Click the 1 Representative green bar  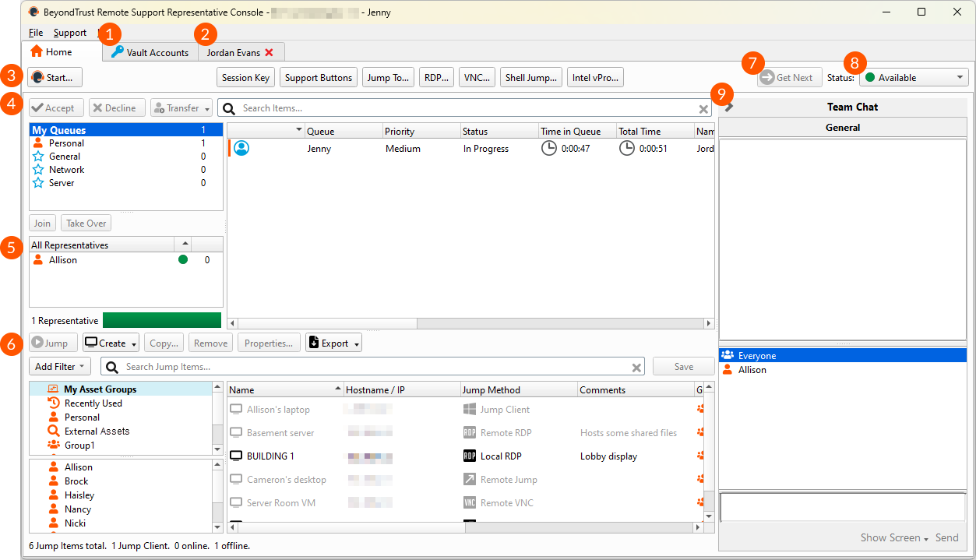point(162,320)
